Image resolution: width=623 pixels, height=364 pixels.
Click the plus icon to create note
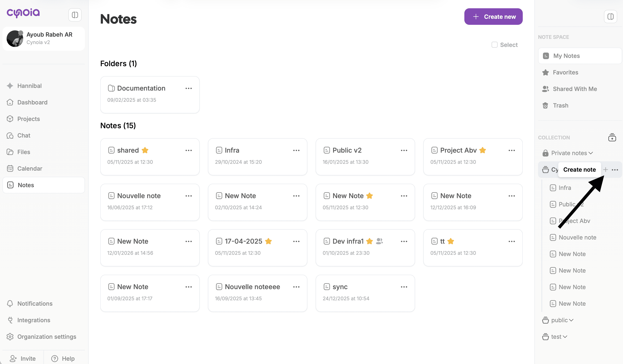[605, 169]
